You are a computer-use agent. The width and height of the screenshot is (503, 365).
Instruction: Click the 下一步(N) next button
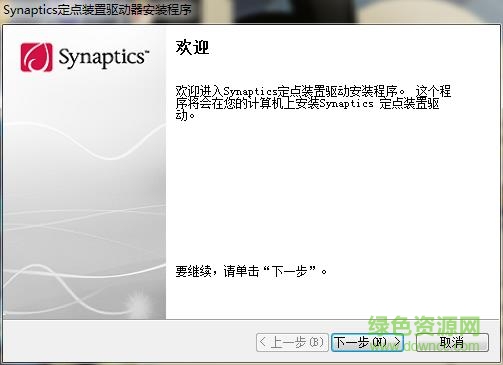[367, 342]
